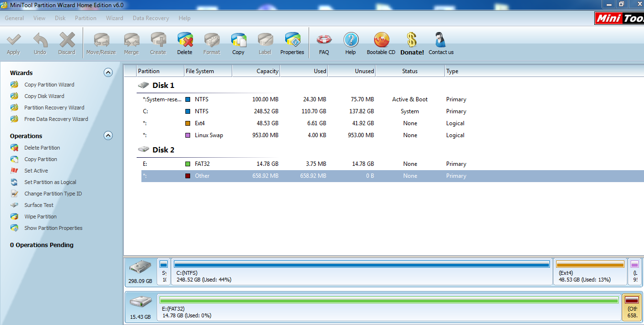The height and width of the screenshot is (325, 644).
Task: Click the C:(NTFS) block in disk map
Action: click(x=362, y=271)
